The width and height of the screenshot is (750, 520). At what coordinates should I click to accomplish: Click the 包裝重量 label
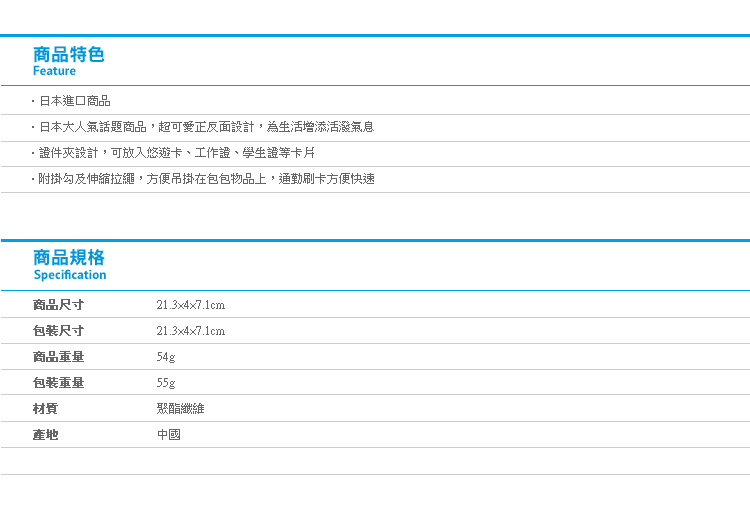(x=58, y=383)
